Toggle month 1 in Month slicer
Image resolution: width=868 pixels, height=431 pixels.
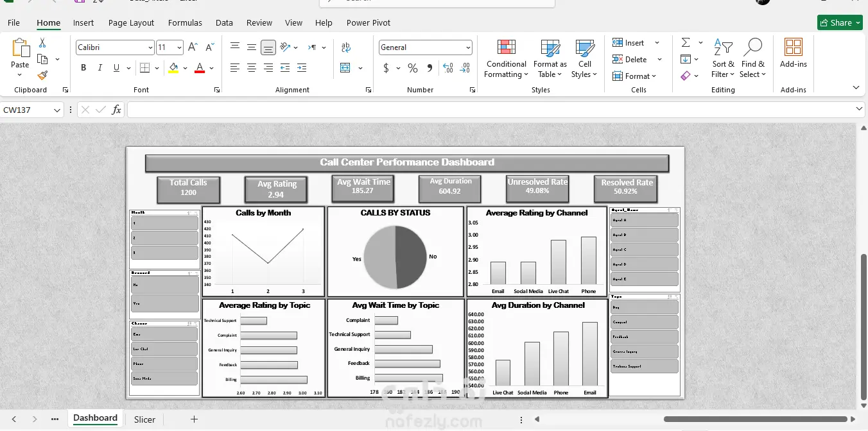click(164, 223)
